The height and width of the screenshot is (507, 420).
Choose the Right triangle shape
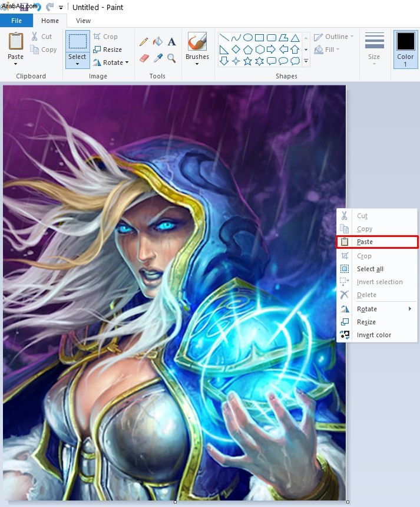tap(224, 50)
